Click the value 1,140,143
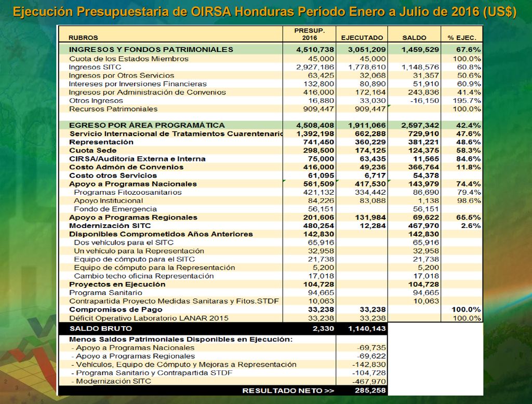Screen dimensions: 532x404 367,328
